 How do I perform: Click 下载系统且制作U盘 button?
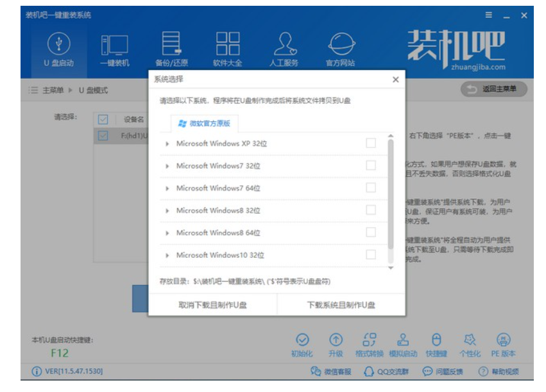coord(341,305)
